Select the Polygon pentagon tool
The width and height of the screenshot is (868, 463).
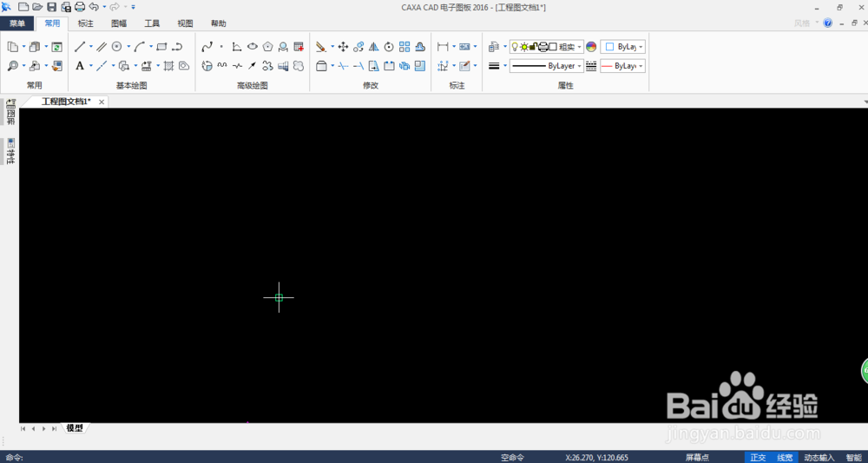[x=268, y=47]
